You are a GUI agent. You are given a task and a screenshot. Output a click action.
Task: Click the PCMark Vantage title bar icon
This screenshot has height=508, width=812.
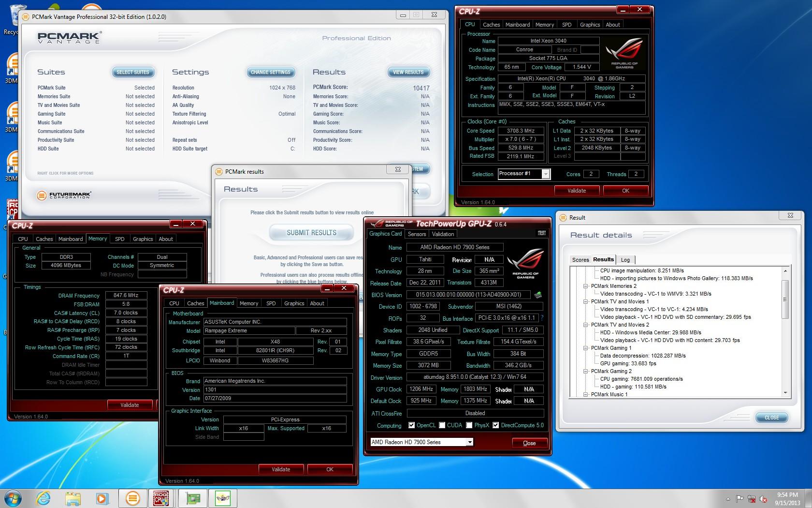coord(26,17)
